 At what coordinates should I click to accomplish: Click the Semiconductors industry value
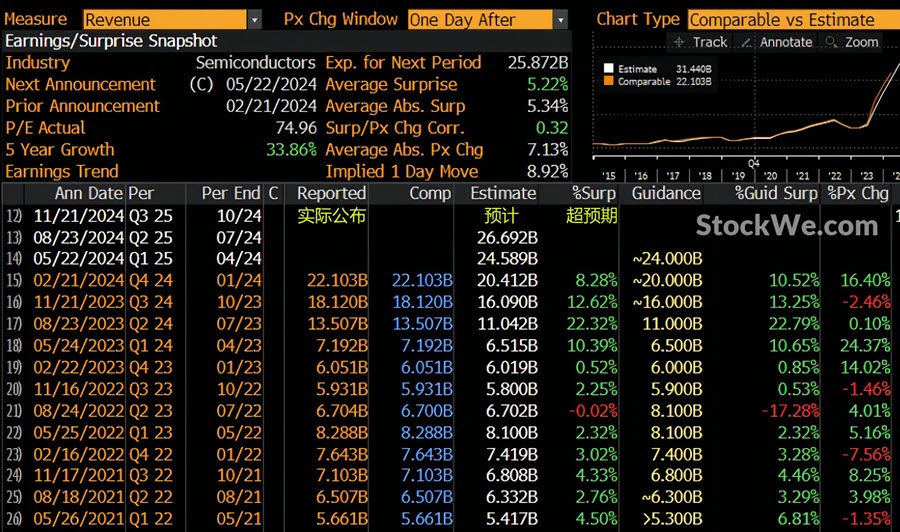[x=255, y=63]
